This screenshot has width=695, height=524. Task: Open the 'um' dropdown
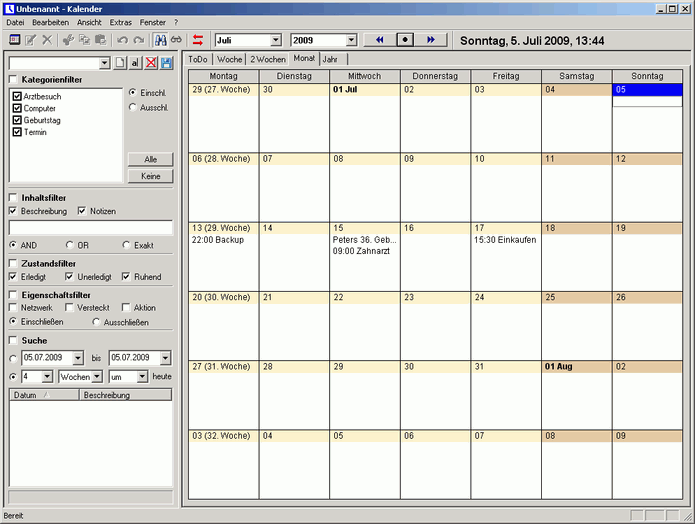pos(142,377)
